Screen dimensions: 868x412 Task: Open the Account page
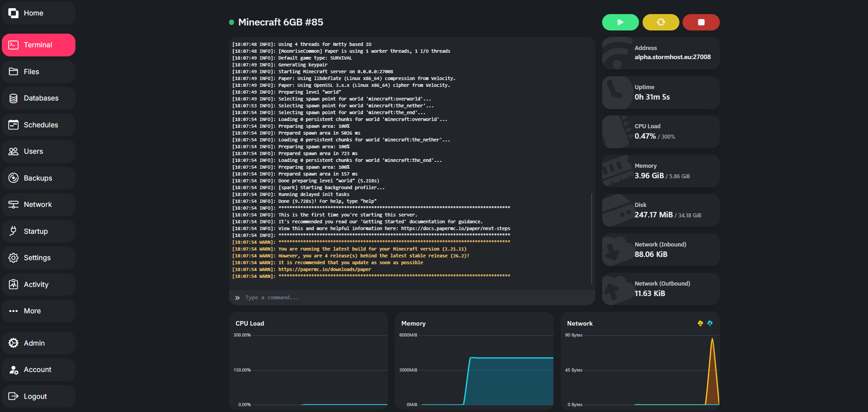click(39, 370)
